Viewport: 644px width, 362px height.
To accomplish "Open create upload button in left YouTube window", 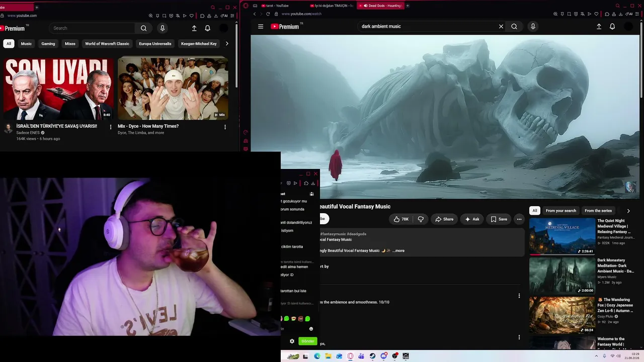I will 194,28.
